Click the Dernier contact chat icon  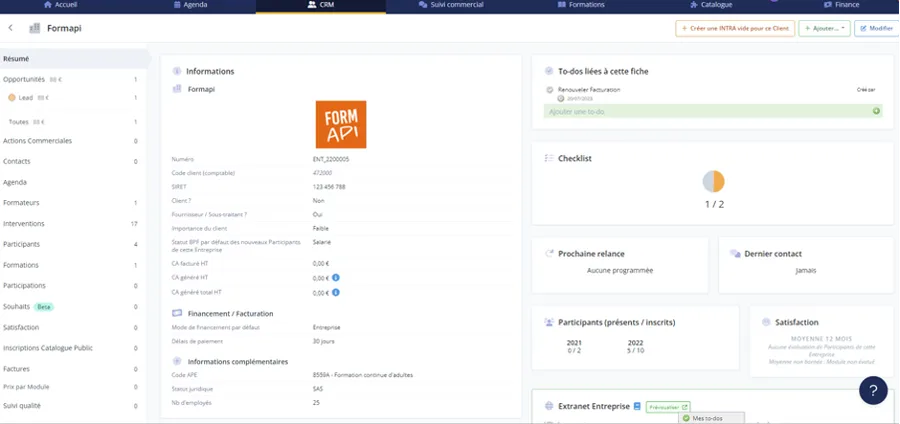point(735,254)
